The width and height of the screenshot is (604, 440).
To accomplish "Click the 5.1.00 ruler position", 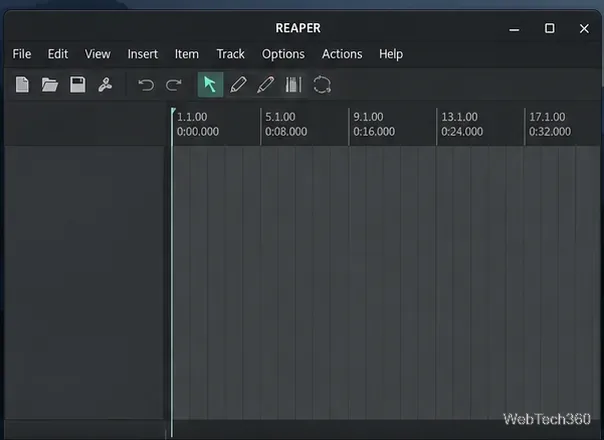I will [280, 117].
